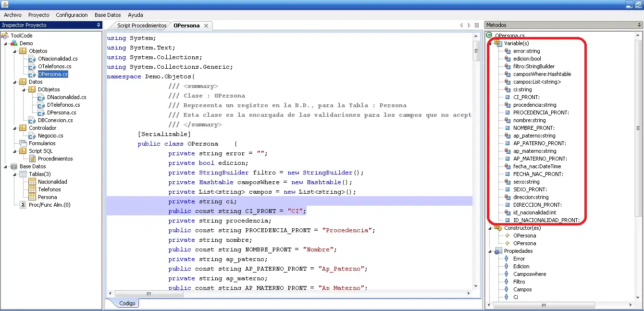The height and width of the screenshot is (311, 644).
Task: Click the Demo project icon
Action: pyautogui.click(x=14, y=43)
